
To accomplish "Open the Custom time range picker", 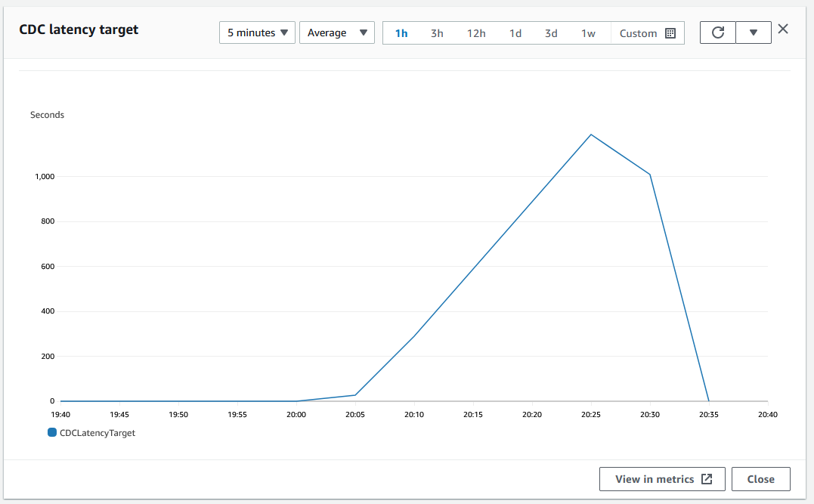I will tap(648, 33).
